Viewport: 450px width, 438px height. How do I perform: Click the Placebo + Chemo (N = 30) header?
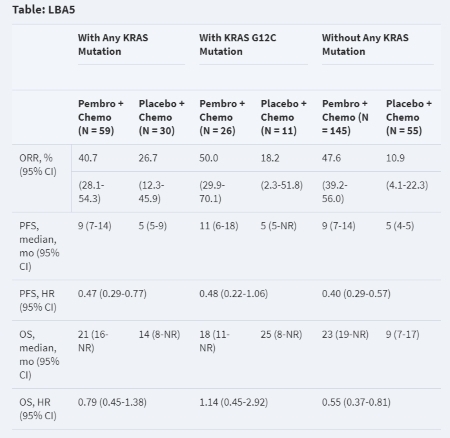[162, 117]
